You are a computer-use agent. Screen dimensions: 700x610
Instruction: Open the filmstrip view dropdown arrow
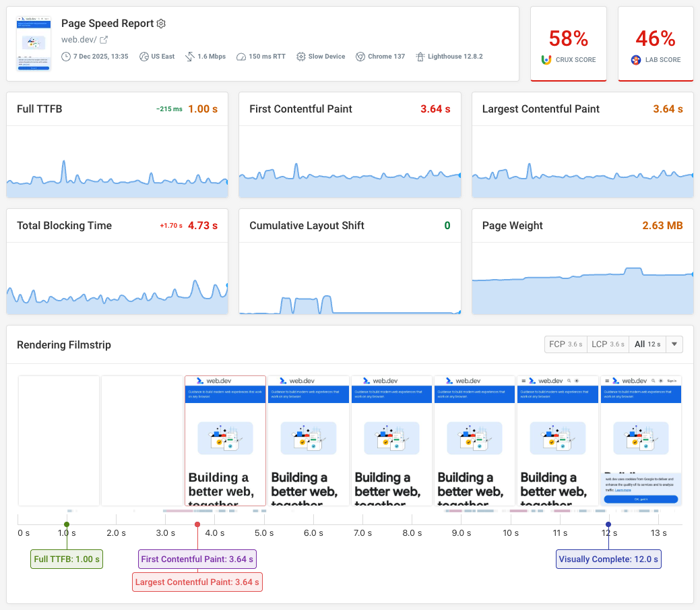(x=674, y=344)
